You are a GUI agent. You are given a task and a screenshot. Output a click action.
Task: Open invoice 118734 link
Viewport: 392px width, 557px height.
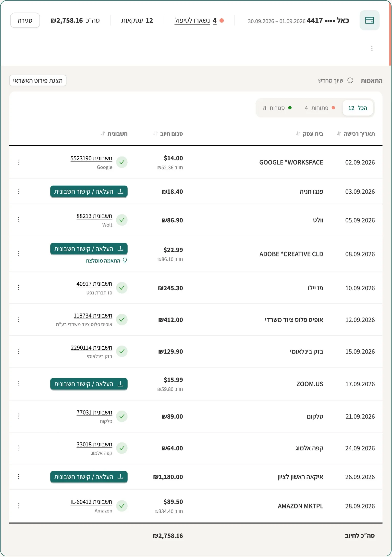[x=93, y=316]
